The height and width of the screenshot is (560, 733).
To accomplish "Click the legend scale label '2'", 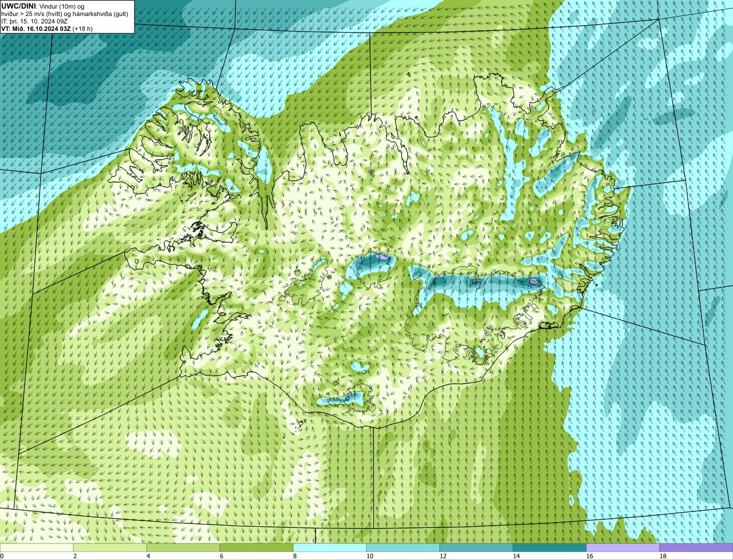I will tap(75, 556).
